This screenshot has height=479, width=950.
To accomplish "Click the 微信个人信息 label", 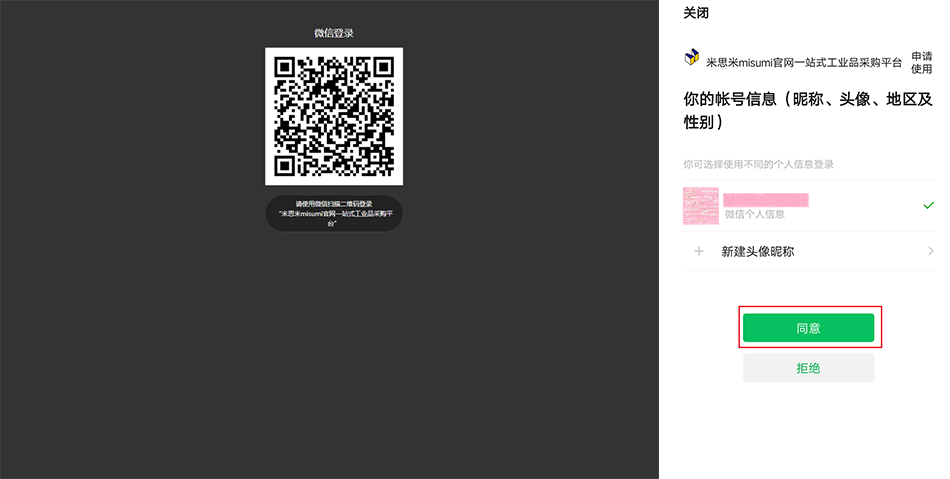I will click(x=754, y=214).
